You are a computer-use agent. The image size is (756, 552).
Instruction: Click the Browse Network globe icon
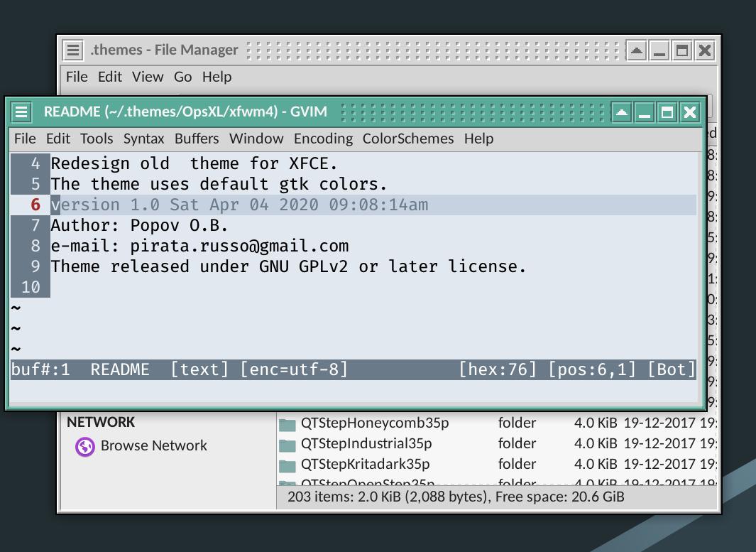click(x=85, y=446)
